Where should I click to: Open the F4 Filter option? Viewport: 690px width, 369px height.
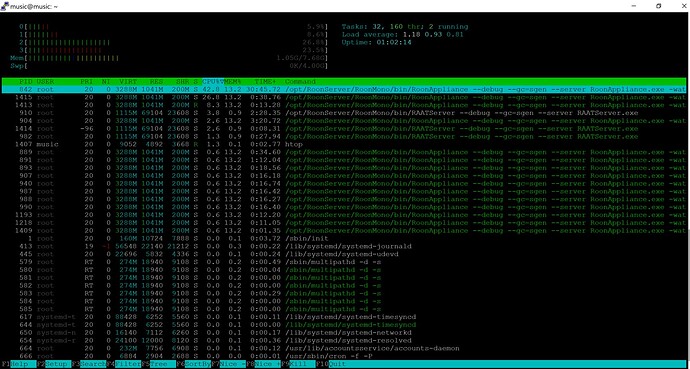(124, 364)
